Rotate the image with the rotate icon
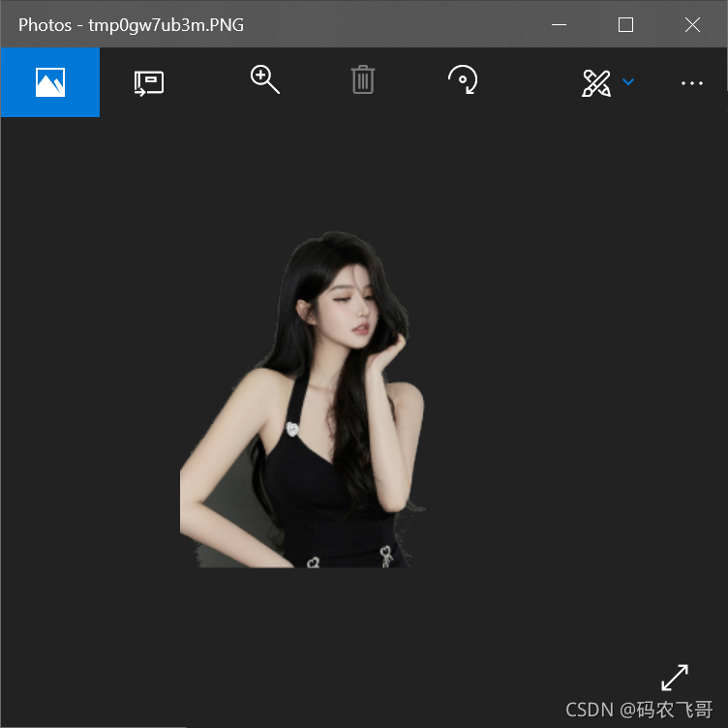Viewport: 728px width, 728px height. pyautogui.click(x=463, y=79)
